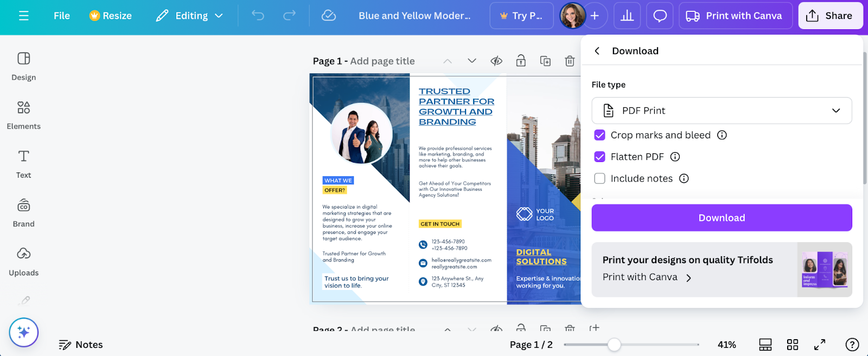Click the zoom slider handle

(614, 345)
